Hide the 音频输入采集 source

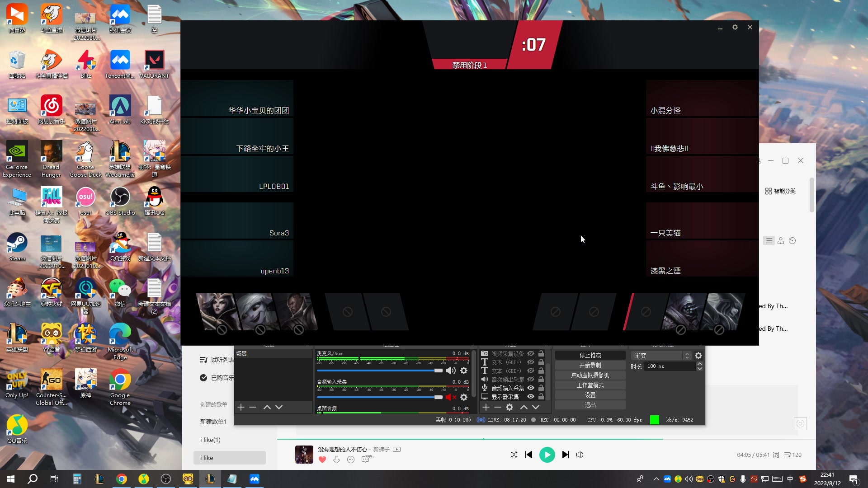(x=531, y=388)
